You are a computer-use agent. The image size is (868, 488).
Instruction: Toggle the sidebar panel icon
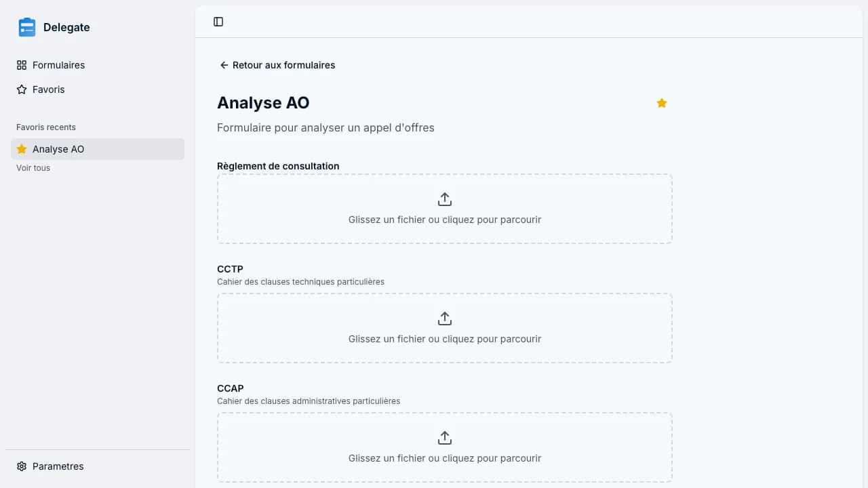pyautogui.click(x=218, y=22)
